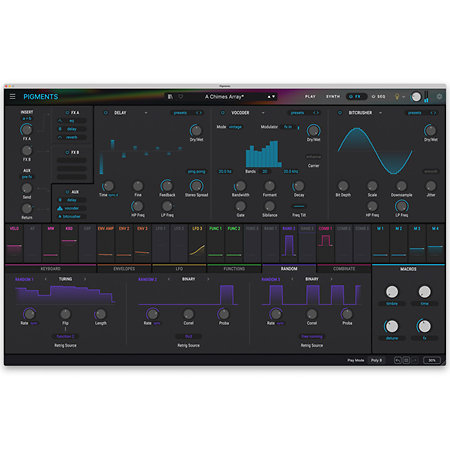450x450 pixels.
Task: Toggle the Vocoder effect power button
Action: [223, 113]
